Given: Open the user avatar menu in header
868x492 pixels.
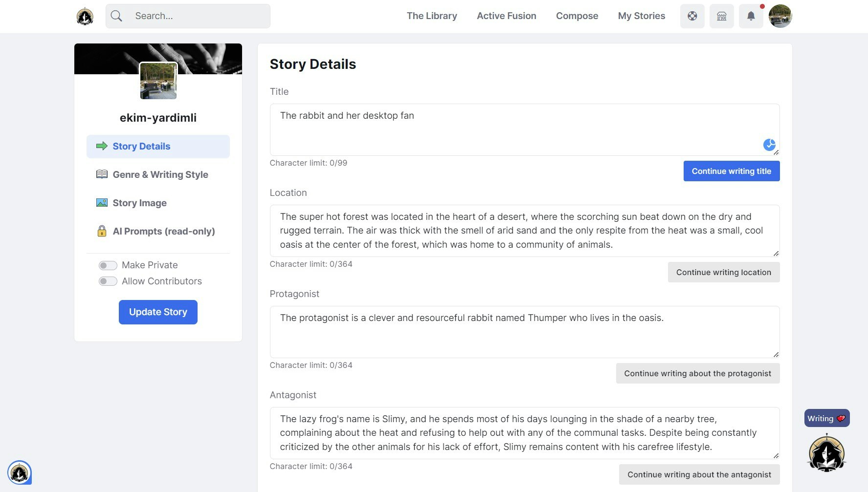Looking at the screenshot, I should (780, 16).
